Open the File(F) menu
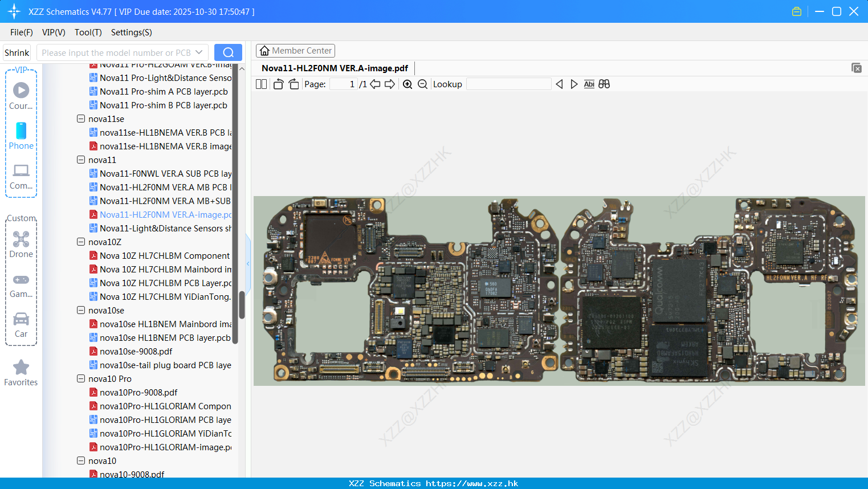This screenshot has width=868, height=489. (x=22, y=32)
